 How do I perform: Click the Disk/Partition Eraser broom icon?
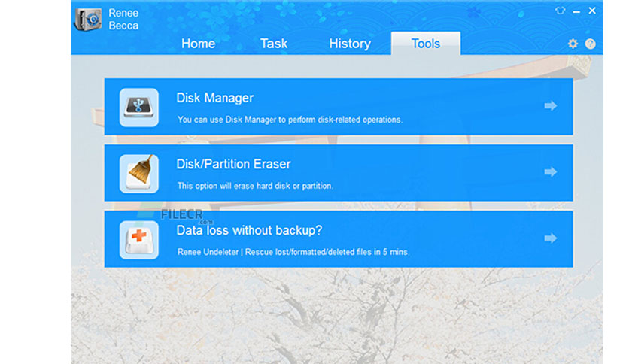coord(138,174)
